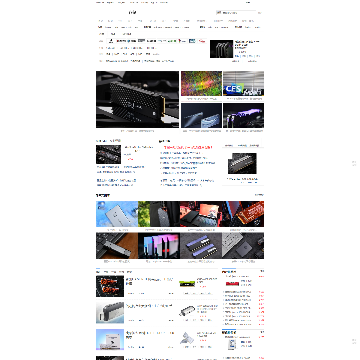Select the first tab above the article list
360x360 pixels.
pyautogui.click(x=98, y=272)
